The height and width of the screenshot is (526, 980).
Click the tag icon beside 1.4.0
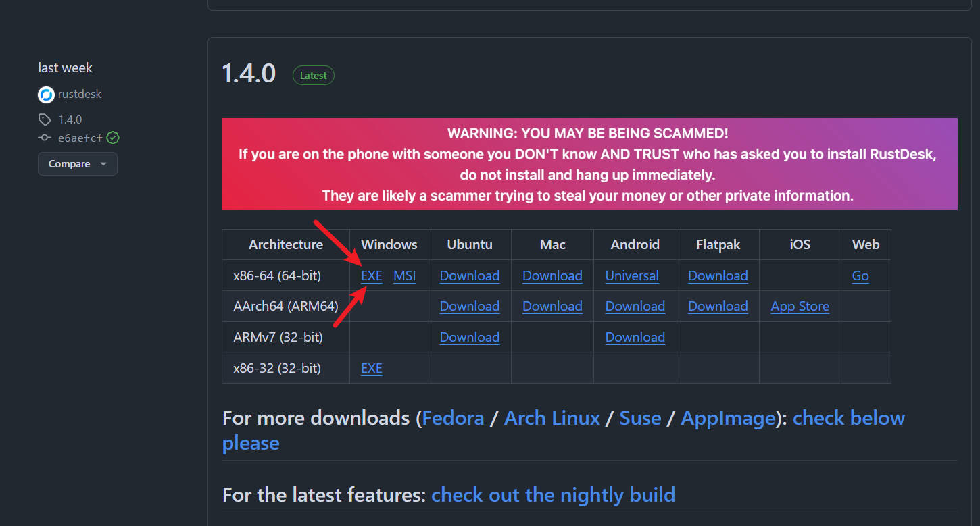pyautogui.click(x=45, y=120)
